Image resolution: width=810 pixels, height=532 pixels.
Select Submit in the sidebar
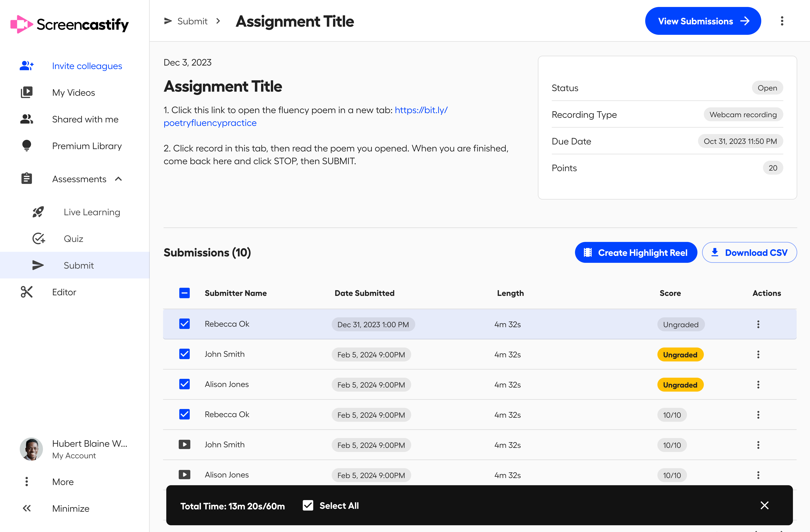tap(78, 265)
